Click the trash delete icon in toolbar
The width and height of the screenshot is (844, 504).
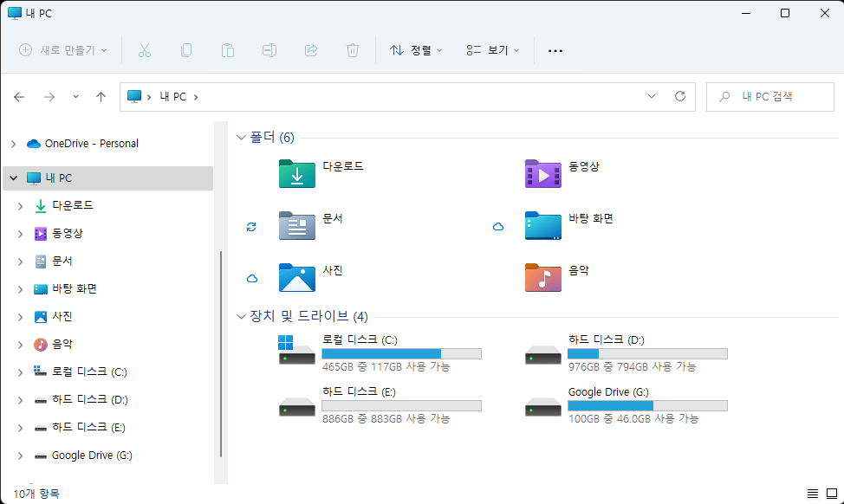click(353, 50)
